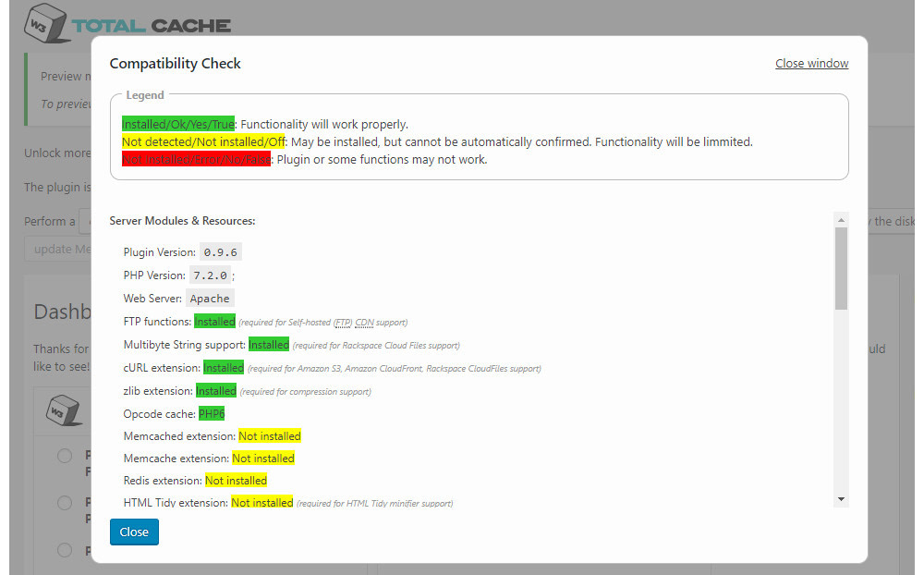Click the scrollbar up arrow in the compatibility list
This screenshot has width=924, height=575.
tap(841, 219)
